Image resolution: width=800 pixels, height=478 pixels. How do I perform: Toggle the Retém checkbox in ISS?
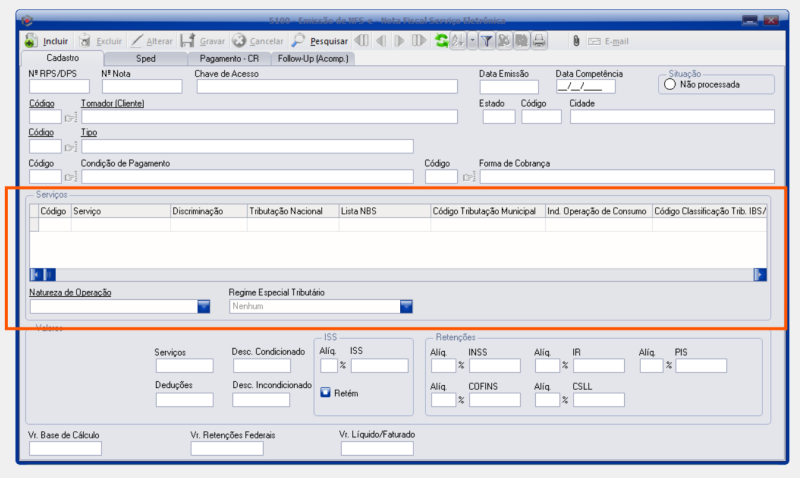(x=326, y=393)
